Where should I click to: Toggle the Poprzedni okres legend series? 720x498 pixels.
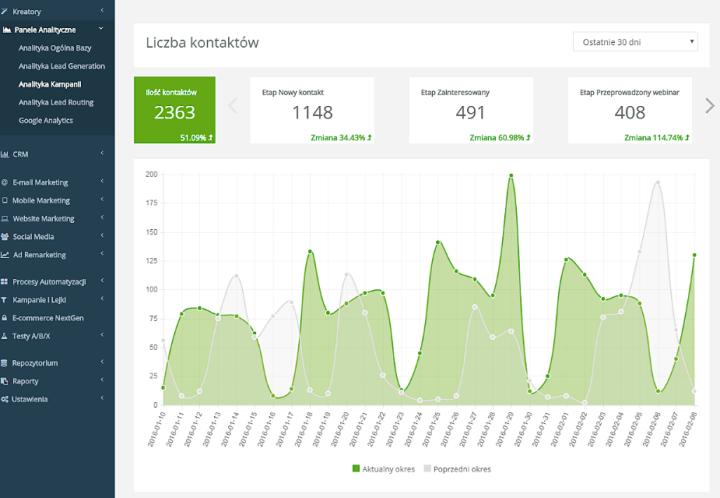(x=457, y=468)
